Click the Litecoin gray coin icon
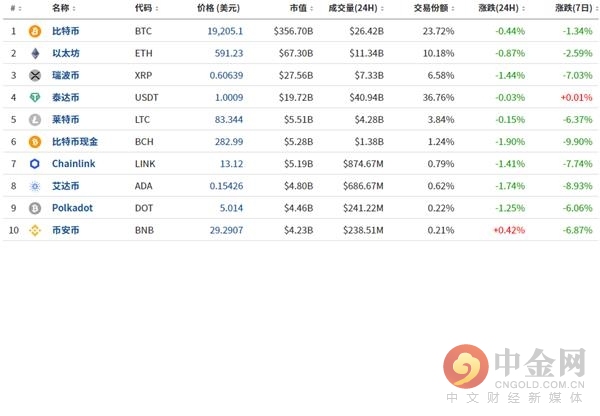 click(35, 120)
